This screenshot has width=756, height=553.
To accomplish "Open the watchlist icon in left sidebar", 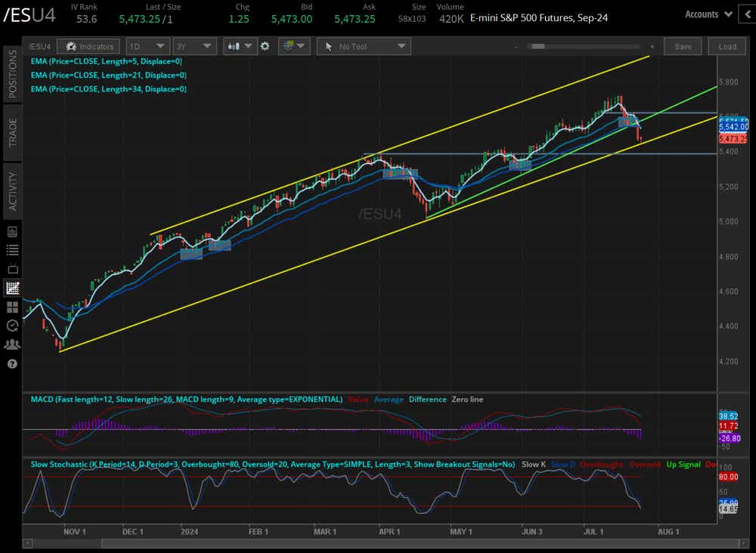I will 11,250.
